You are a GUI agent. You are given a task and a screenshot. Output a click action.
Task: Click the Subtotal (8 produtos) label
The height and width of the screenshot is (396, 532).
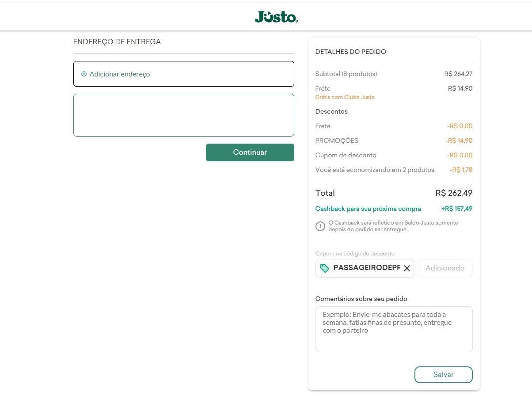(x=346, y=74)
